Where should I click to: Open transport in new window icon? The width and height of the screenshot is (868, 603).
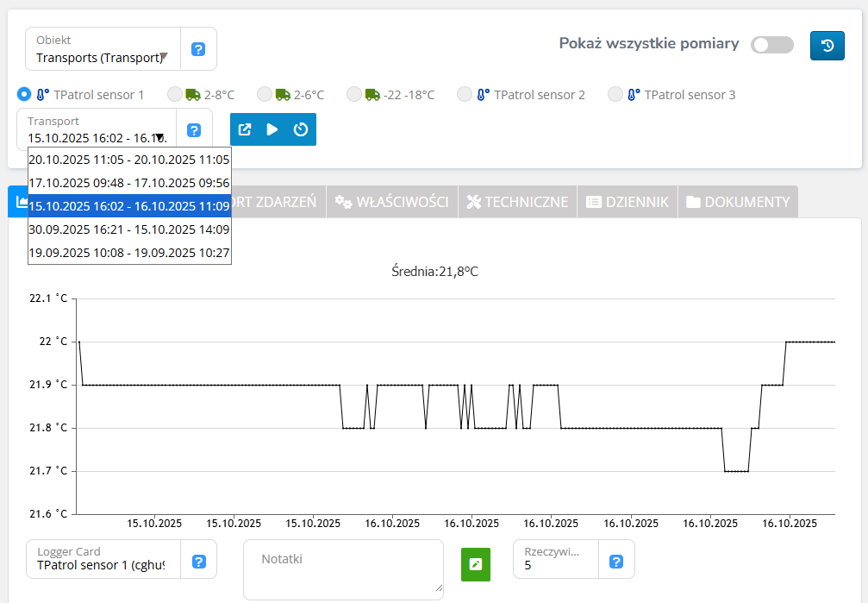coord(245,129)
